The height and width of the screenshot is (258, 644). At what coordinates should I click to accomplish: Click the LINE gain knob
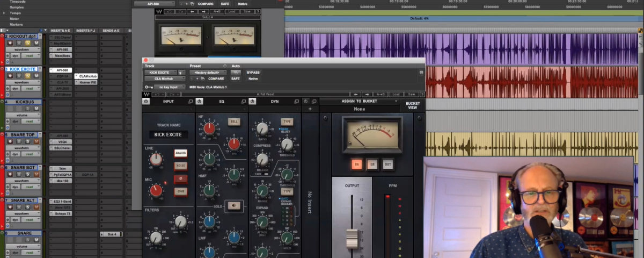156,159
